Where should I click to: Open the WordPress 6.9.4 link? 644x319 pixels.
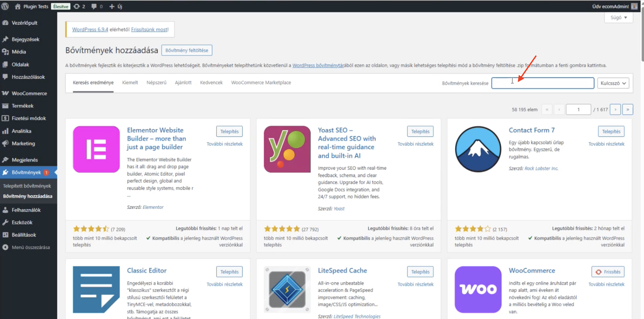(90, 30)
